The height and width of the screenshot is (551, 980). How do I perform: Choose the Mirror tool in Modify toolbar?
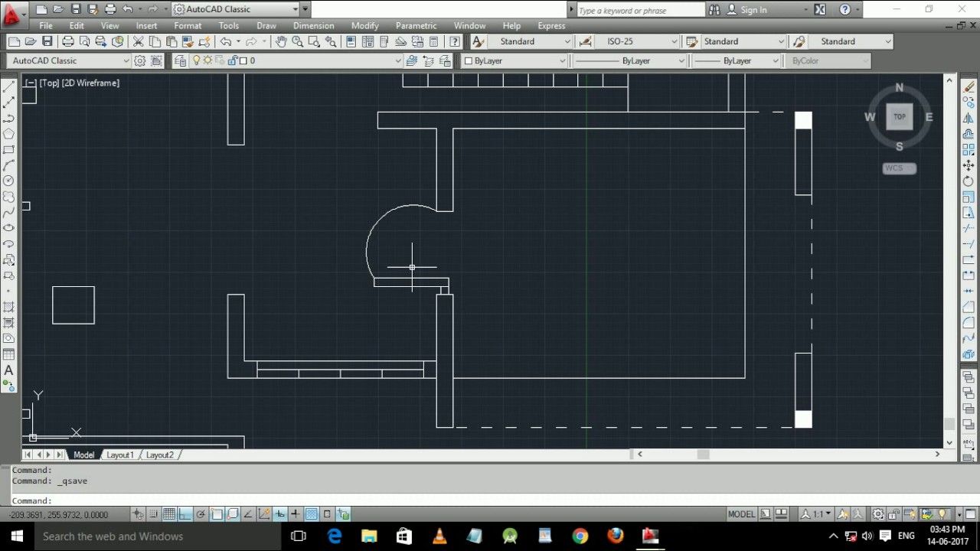[969, 118]
